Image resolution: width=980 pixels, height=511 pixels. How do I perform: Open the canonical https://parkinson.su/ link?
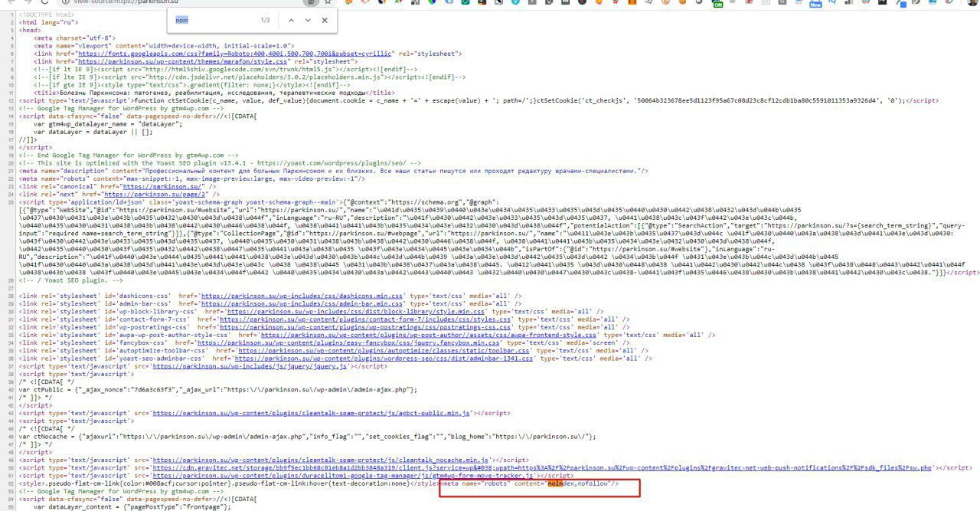point(163,186)
